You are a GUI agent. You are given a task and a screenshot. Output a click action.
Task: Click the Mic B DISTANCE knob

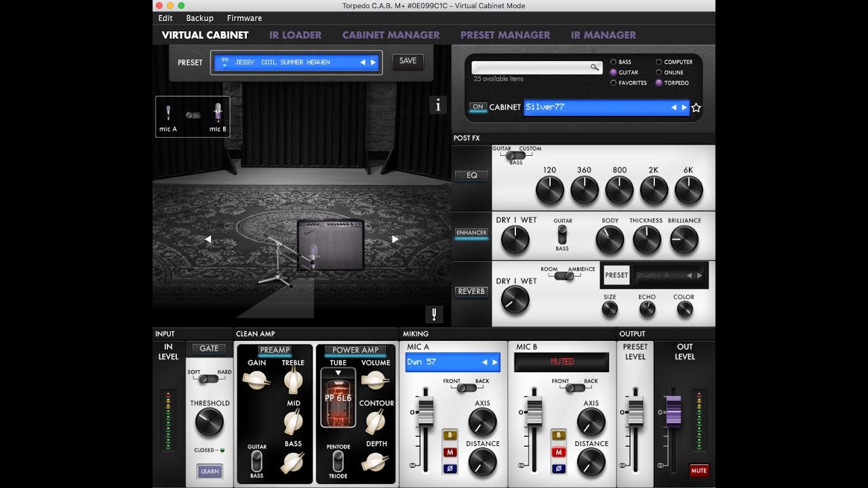[591, 462]
